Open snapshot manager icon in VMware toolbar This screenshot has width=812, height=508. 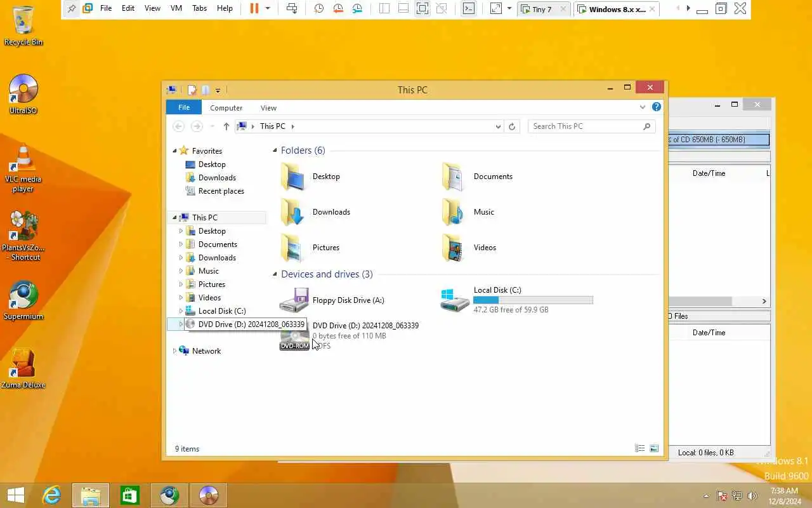click(358, 8)
